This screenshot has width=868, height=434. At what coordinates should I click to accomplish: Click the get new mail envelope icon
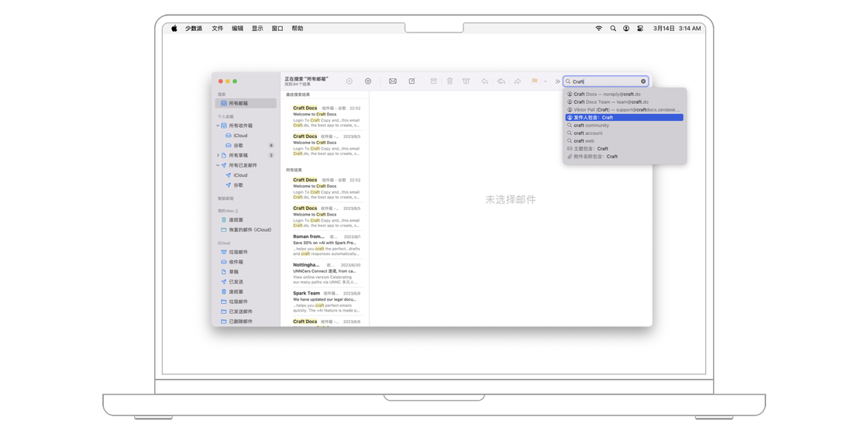[x=393, y=81]
